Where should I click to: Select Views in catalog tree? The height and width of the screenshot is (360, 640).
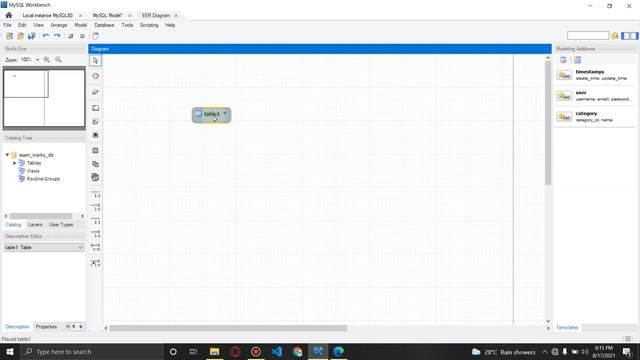click(x=33, y=171)
